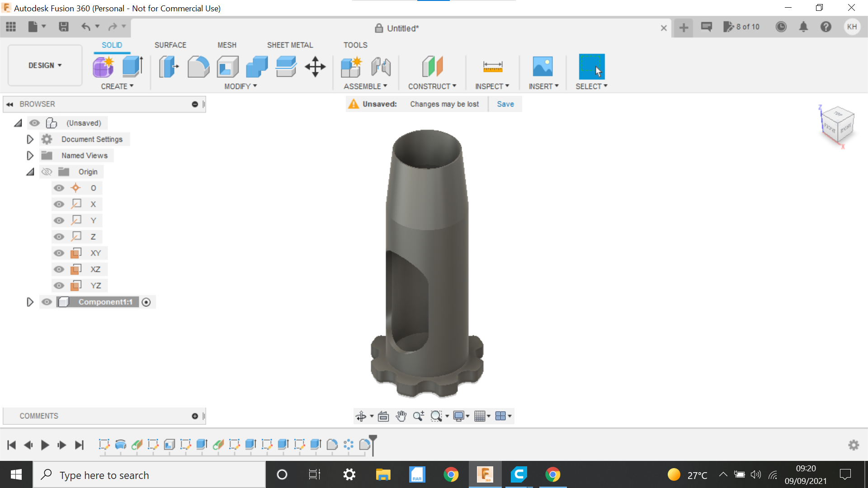Toggle visibility of the XY plane
Screen dimensions: 868x488
click(x=59, y=253)
